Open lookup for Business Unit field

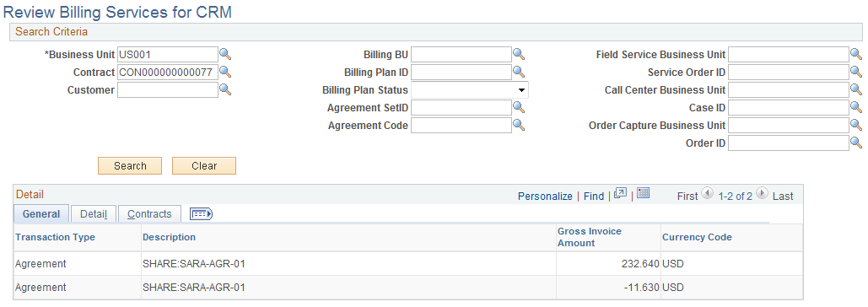coord(225,54)
